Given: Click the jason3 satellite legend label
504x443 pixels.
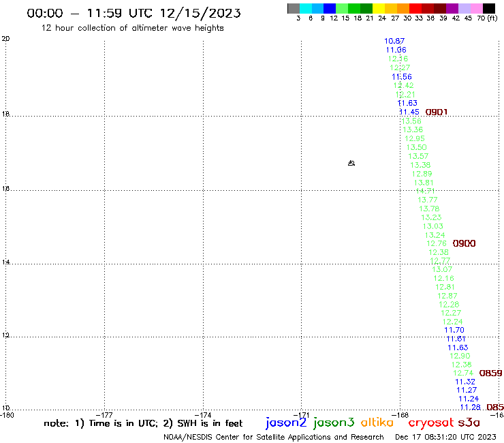Looking at the screenshot, I should pos(334,423).
